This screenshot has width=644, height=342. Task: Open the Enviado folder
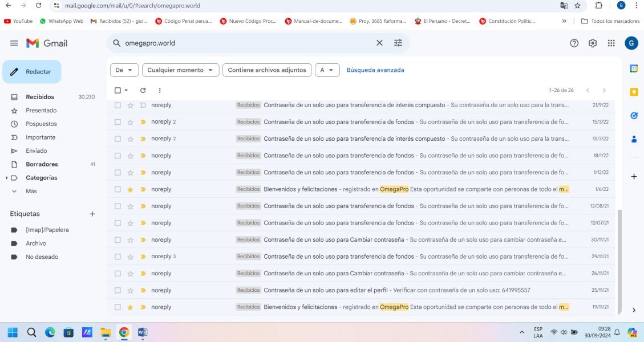[x=36, y=151]
